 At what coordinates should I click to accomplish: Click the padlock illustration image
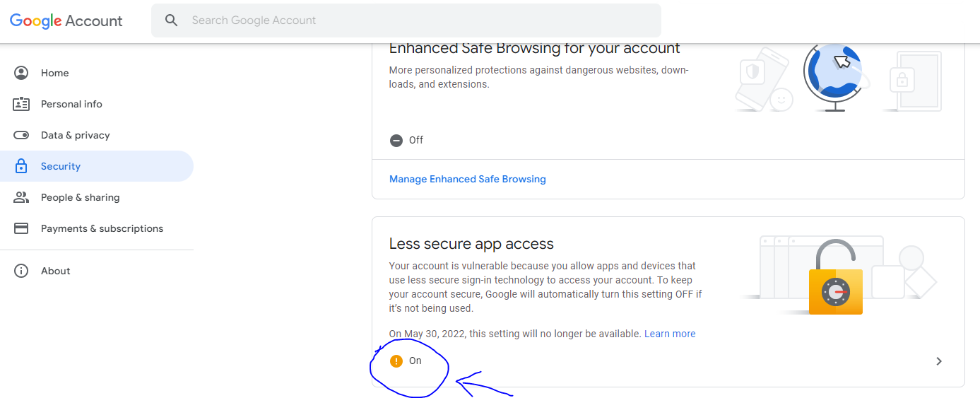pos(836,278)
